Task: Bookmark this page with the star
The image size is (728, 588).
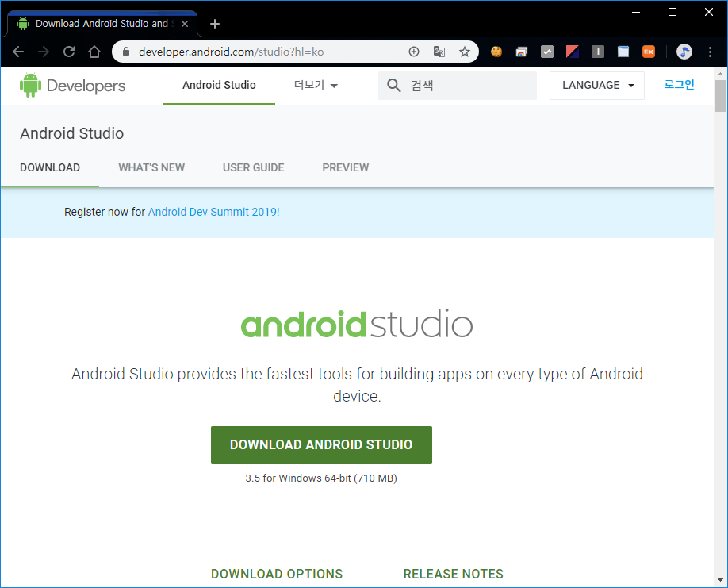Action: (464, 52)
